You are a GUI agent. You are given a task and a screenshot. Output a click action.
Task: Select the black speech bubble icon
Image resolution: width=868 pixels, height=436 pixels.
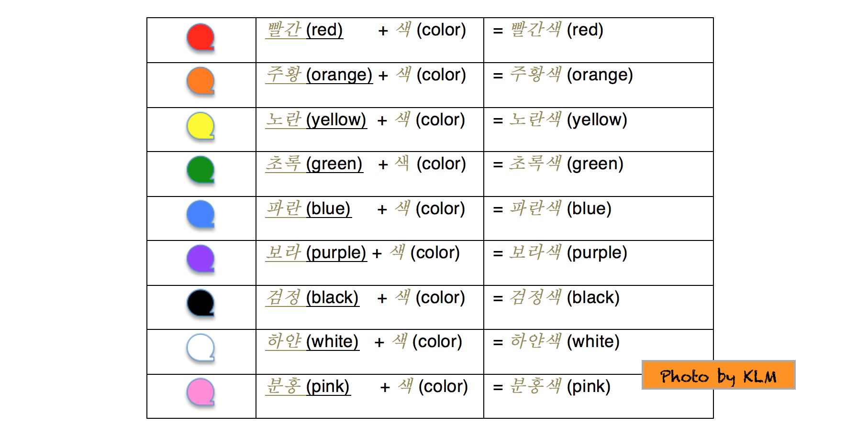200,304
